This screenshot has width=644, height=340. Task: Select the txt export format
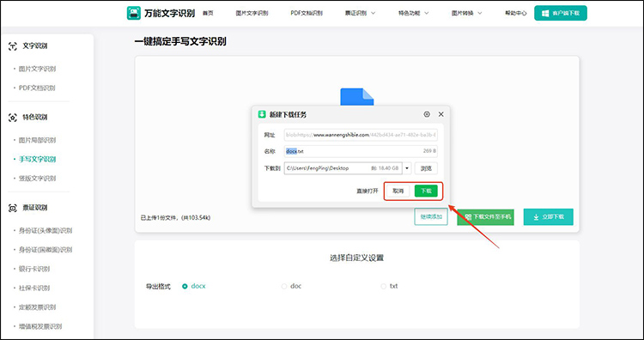click(x=389, y=286)
